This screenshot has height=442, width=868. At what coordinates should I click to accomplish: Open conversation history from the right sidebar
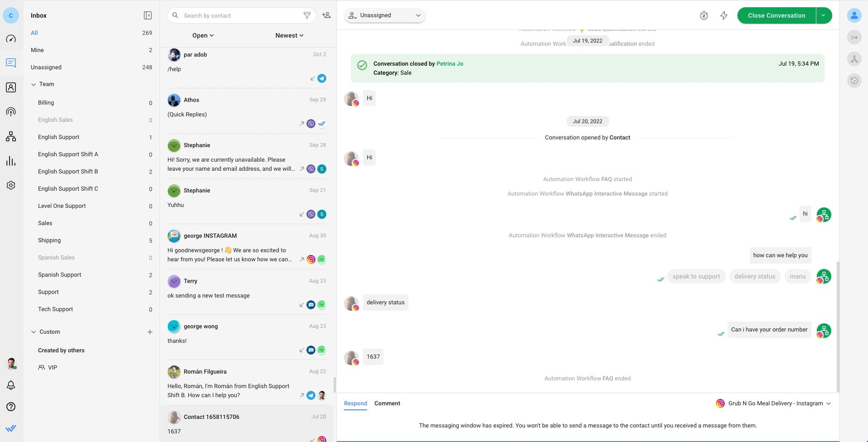click(x=854, y=80)
